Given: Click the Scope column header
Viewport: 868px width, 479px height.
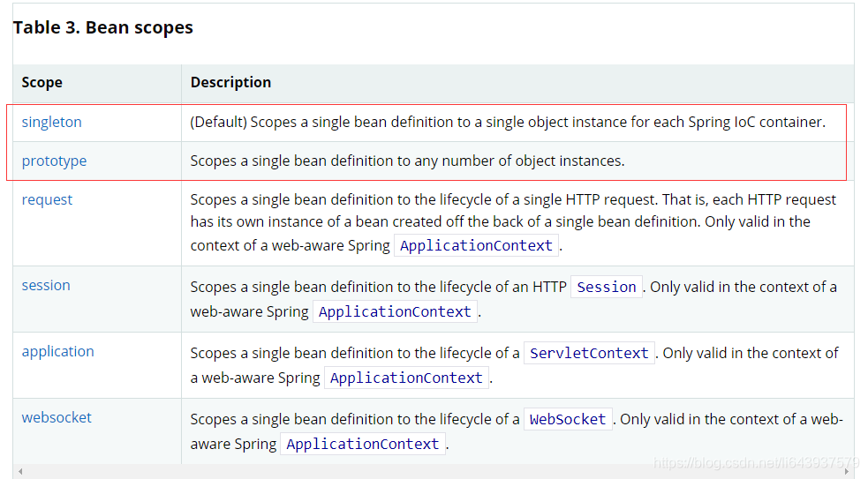Looking at the screenshot, I should point(42,83).
